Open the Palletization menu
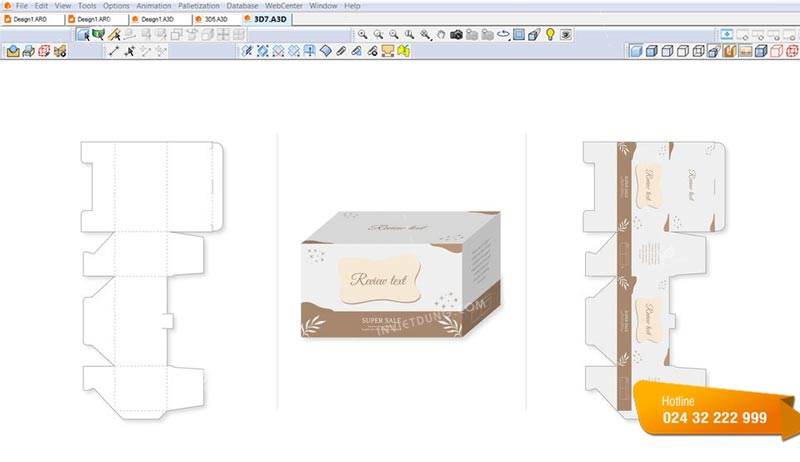Screen dimensions: 800x462 tap(198, 6)
